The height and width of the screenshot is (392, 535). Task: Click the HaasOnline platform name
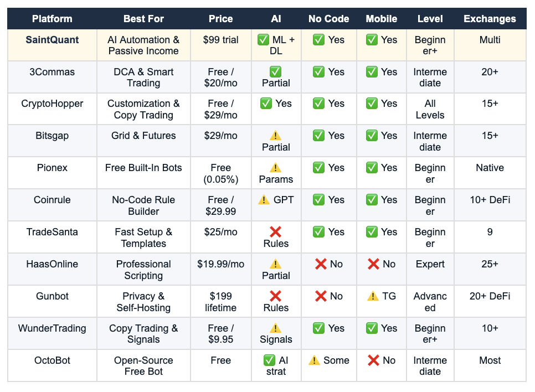(x=52, y=264)
